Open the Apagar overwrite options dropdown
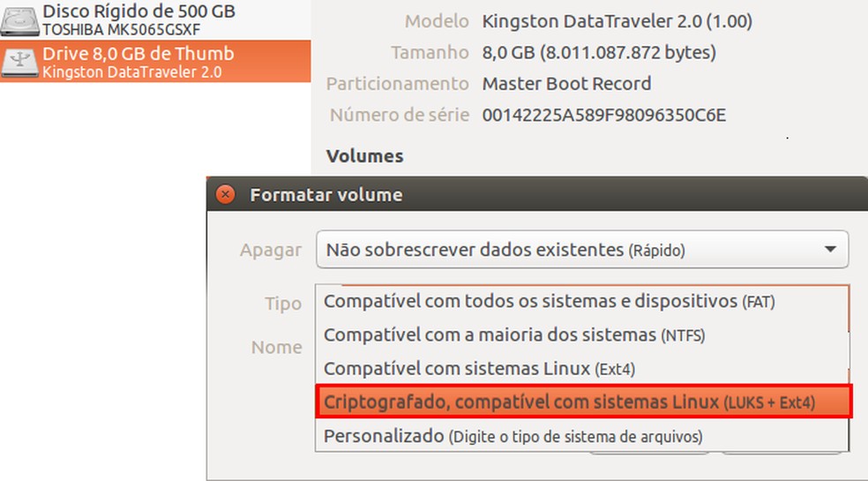868x481 pixels. click(x=581, y=250)
